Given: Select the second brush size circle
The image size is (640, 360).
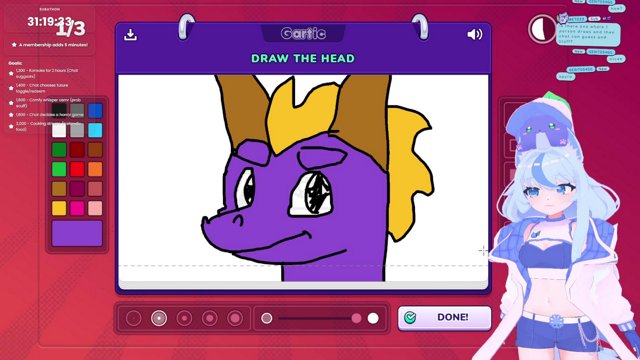Looking at the screenshot, I should pyautogui.click(x=159, y=318).
